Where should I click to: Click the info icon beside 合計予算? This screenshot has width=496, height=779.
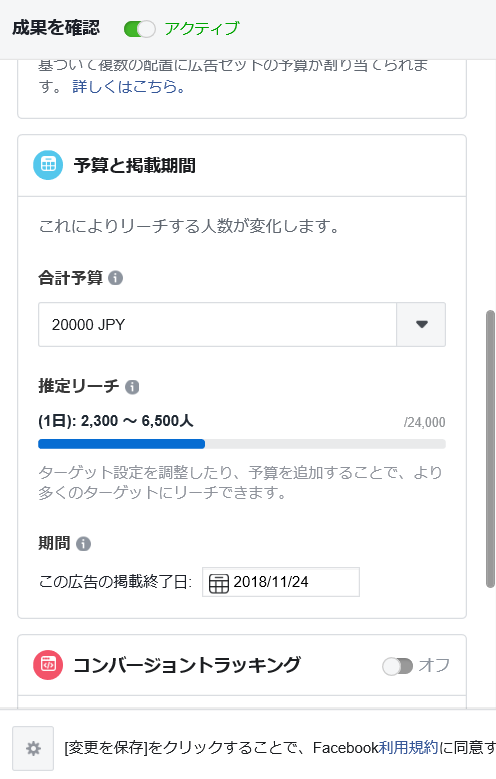tap(115, 278)
